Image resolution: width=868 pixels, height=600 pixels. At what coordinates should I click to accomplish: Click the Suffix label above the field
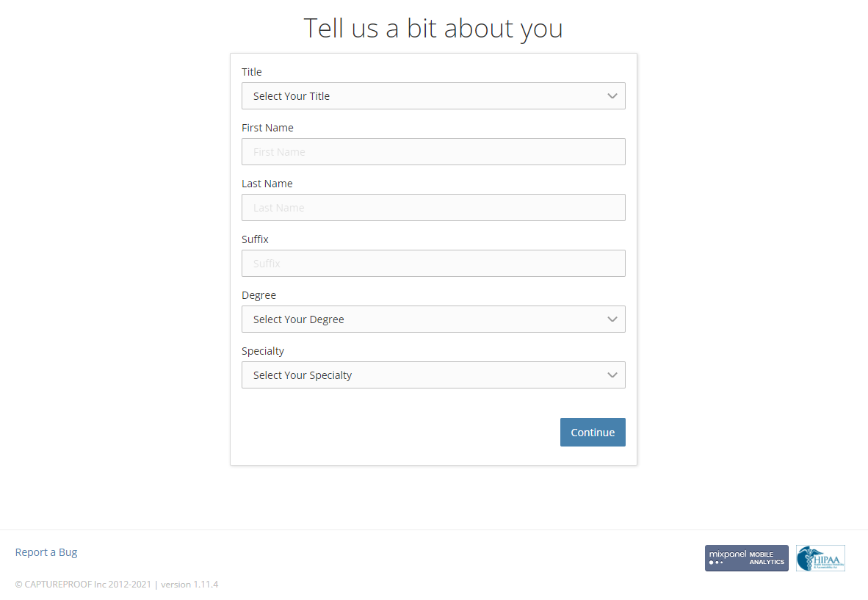pyautogui.click(x=256, y=239)
